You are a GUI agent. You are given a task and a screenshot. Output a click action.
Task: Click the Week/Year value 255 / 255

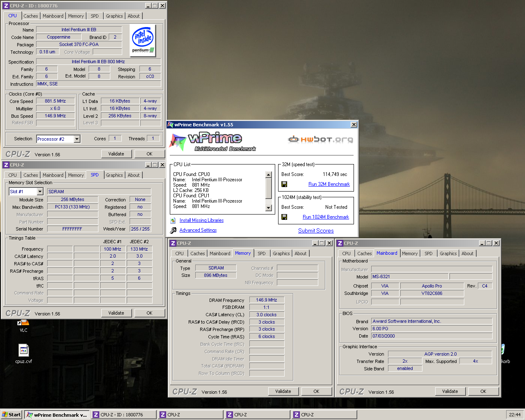click(x=140, y=229)
